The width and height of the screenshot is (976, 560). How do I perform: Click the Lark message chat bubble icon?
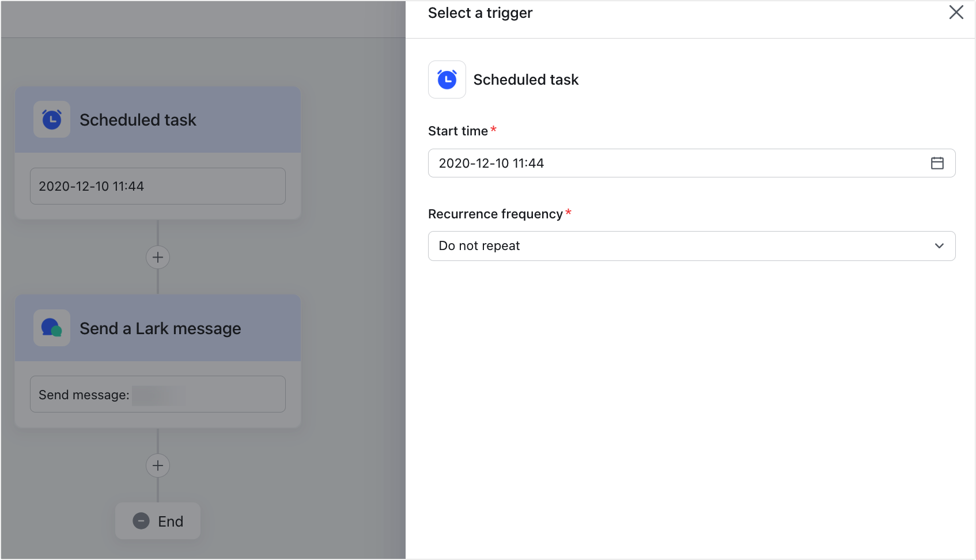click(x=52, y=328)
